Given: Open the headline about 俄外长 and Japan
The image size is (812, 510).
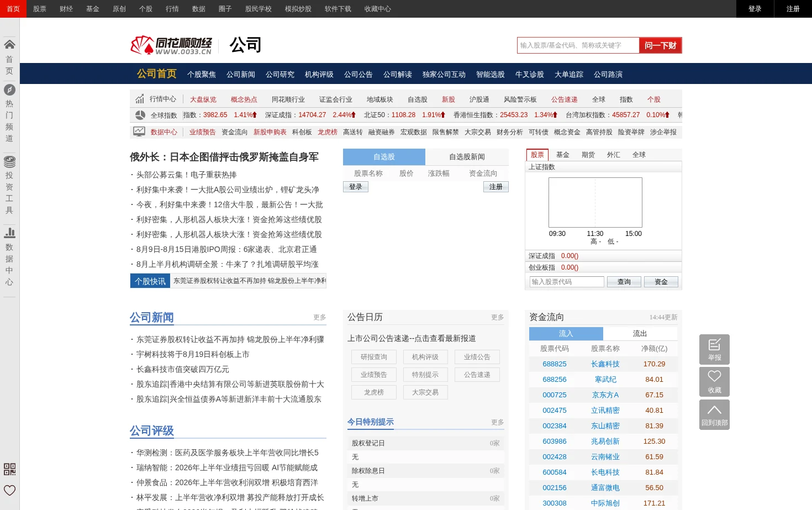Looking at the screenshot, I should pyautogui.click(x=224, y=157).
